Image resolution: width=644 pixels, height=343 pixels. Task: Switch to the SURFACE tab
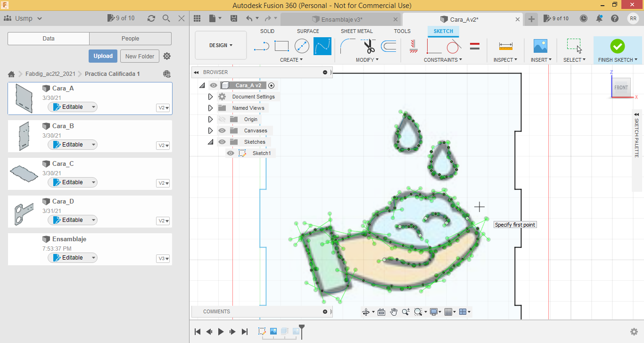coord(308,31)
